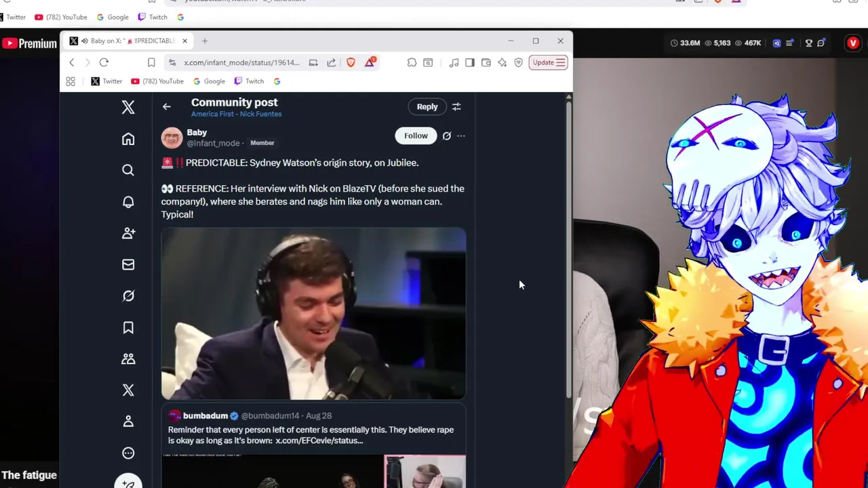Open Profile icon in X sidebar

pos(128,422)
